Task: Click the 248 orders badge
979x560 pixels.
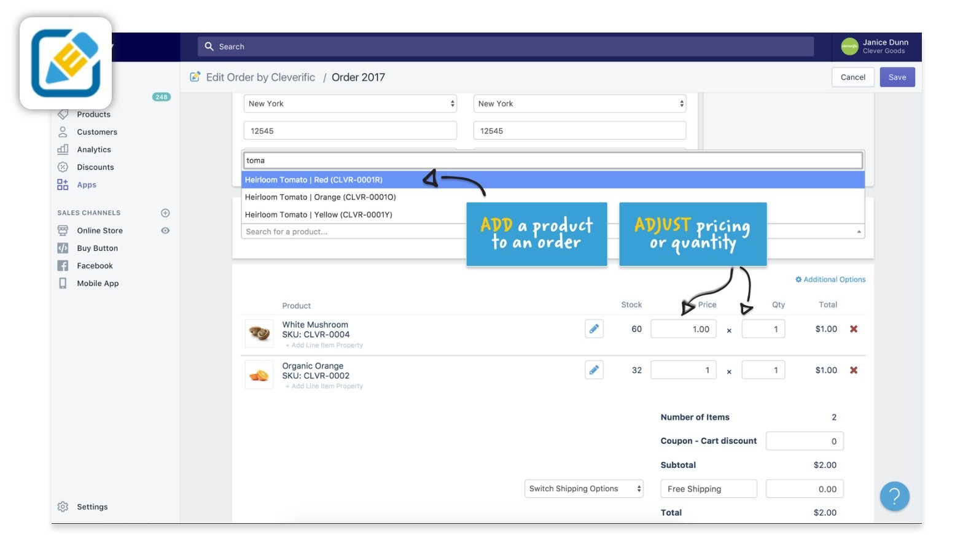Action: coord(161,97)
